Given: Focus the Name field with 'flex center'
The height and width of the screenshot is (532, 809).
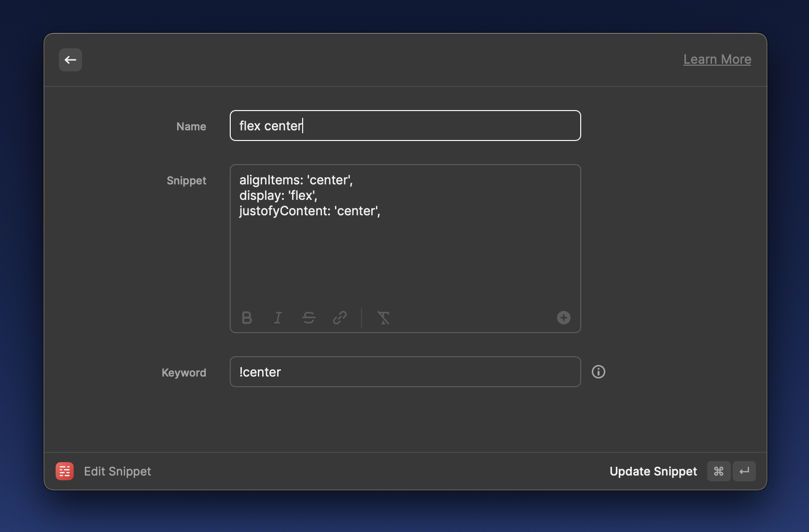Looking at the screenshot, I should pyautogui.click(x=405, y=126).
